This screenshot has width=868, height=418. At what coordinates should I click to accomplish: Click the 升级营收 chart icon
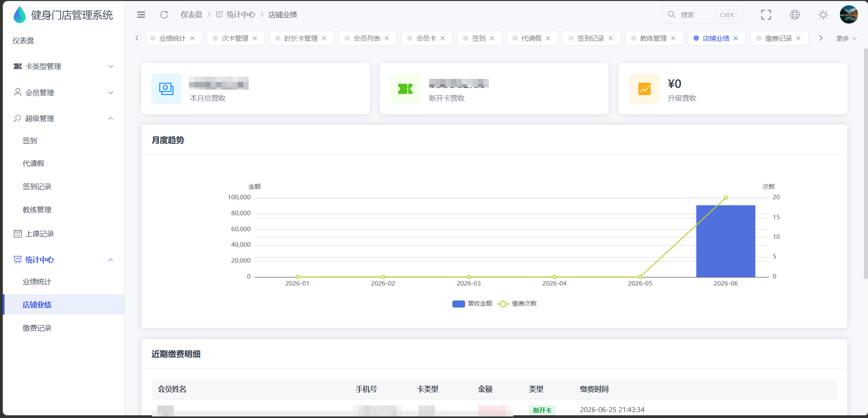(x=644, y=89)
